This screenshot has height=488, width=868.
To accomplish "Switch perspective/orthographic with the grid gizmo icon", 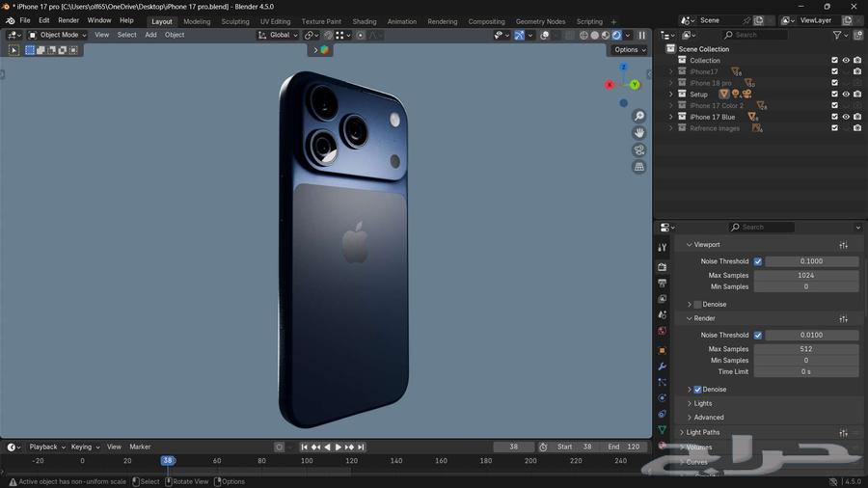I will tap(638, 167).
